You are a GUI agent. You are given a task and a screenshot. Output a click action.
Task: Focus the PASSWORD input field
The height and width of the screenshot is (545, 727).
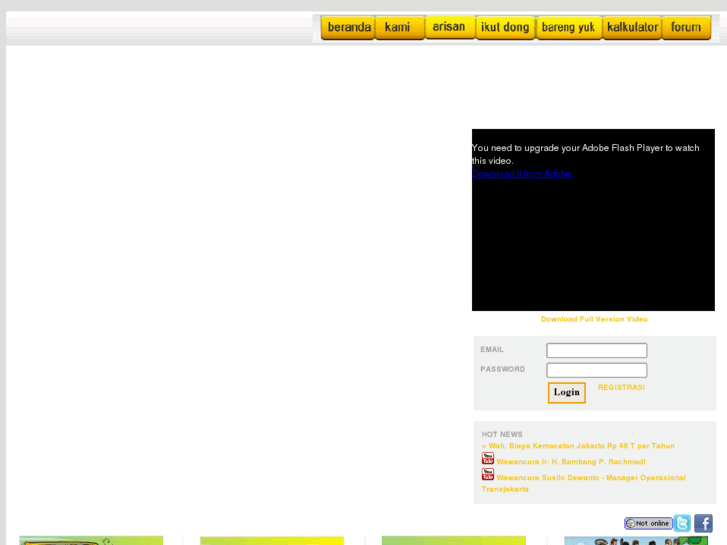tap(597, 370)
